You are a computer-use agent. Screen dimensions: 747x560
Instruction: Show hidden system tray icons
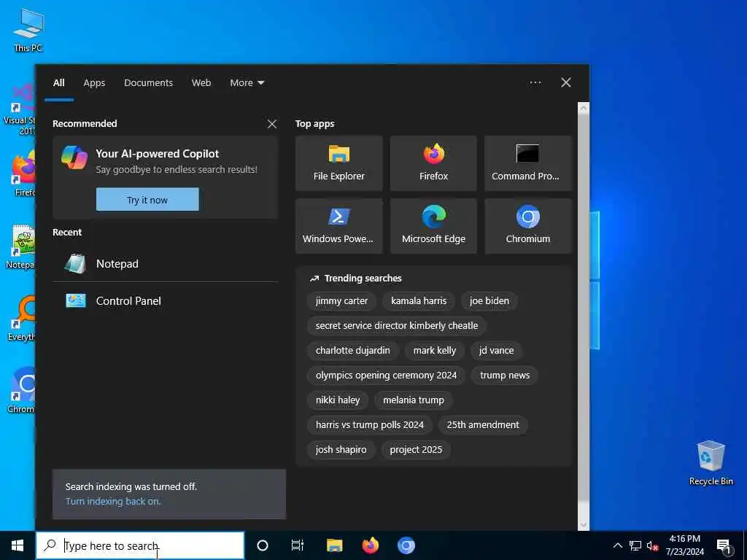coord(617,545)
